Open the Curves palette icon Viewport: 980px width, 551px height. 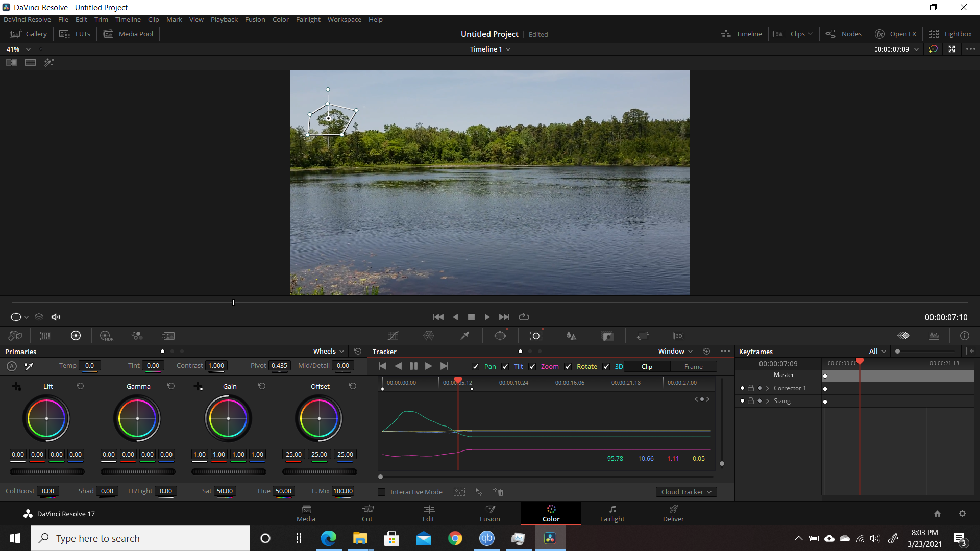[x=393, y=336]
